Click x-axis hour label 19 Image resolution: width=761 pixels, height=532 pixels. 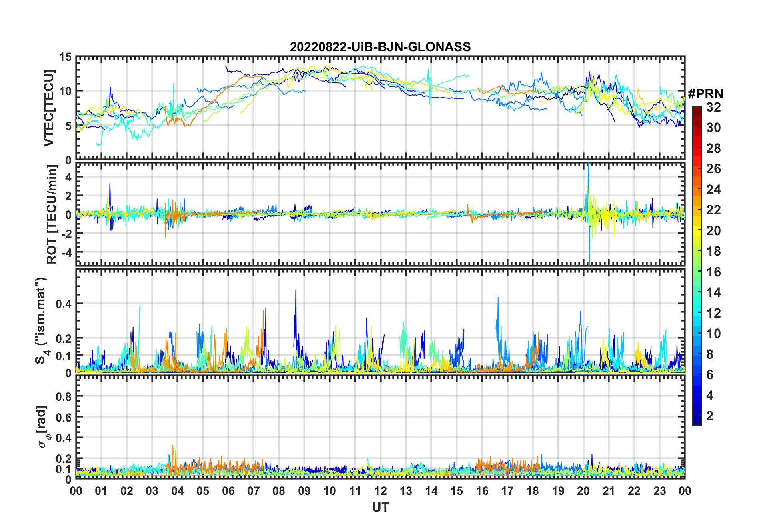point(558,491)
